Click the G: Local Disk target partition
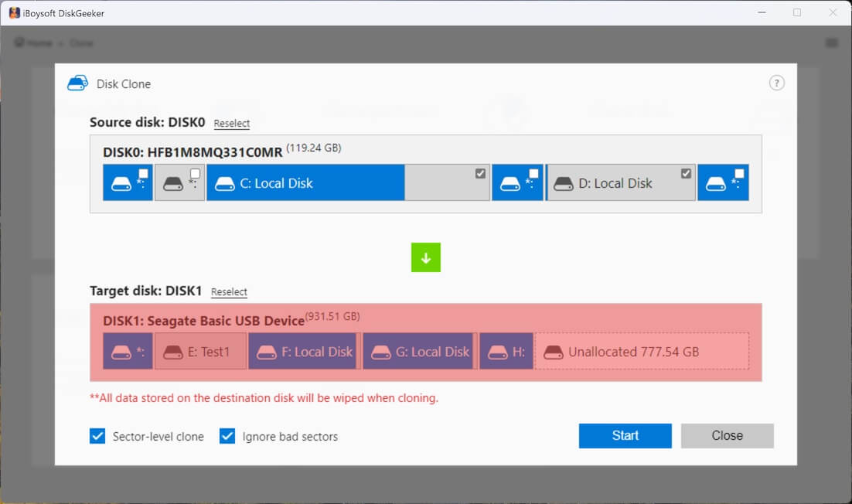The width and height of the screenshot is (852, 504). click(418, 352)
